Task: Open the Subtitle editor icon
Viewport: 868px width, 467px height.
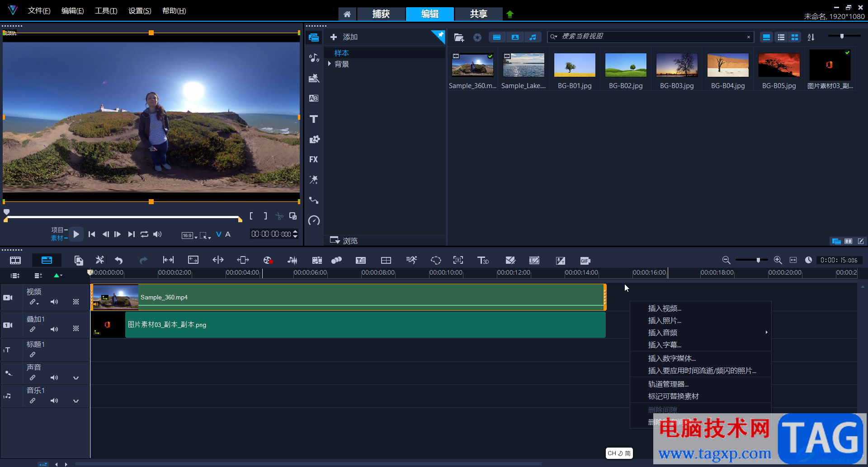Action: point(361,260)
